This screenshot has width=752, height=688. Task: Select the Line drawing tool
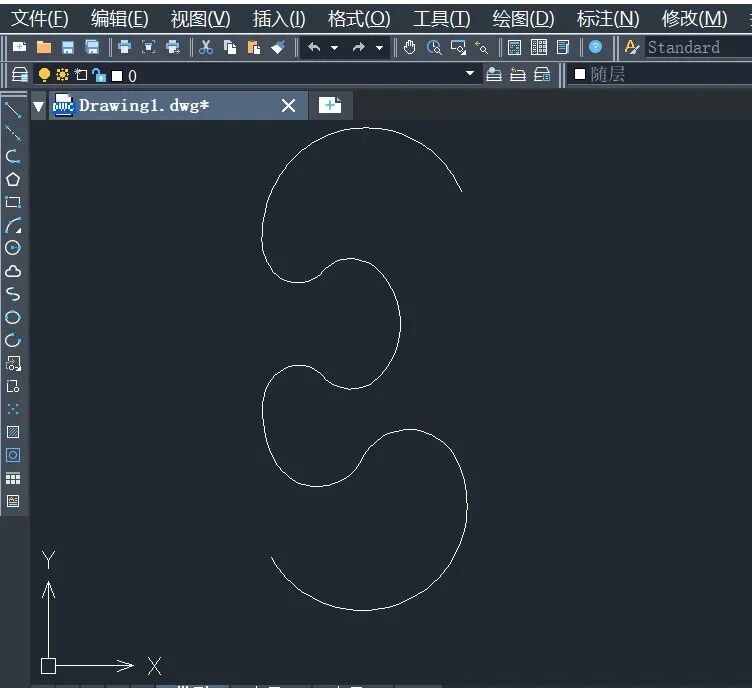click(x=13, y=110)
